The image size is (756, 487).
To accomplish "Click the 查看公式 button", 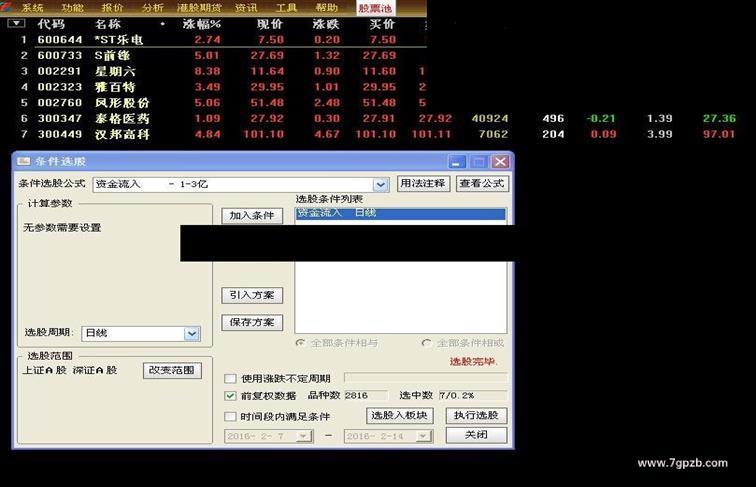I will tap(482, 183).
